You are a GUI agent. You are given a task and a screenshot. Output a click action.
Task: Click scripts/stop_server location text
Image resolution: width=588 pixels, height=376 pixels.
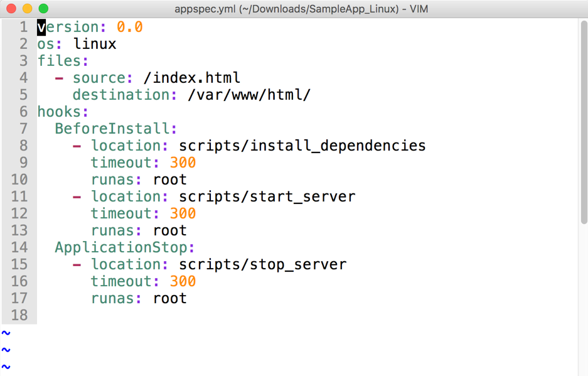tap(262, 264)
